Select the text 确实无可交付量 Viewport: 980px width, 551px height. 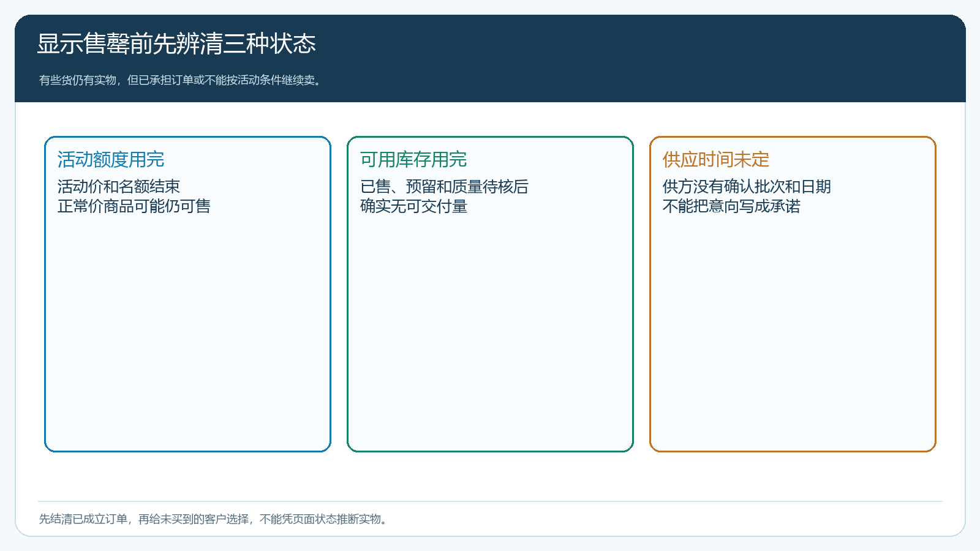(413, 206)
